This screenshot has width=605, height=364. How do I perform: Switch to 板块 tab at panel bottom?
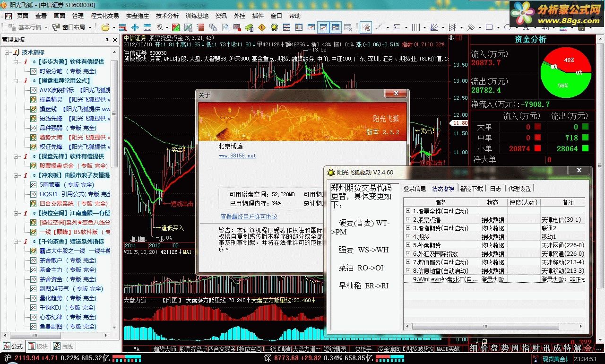pyautogui.click(x=38, y=347)
